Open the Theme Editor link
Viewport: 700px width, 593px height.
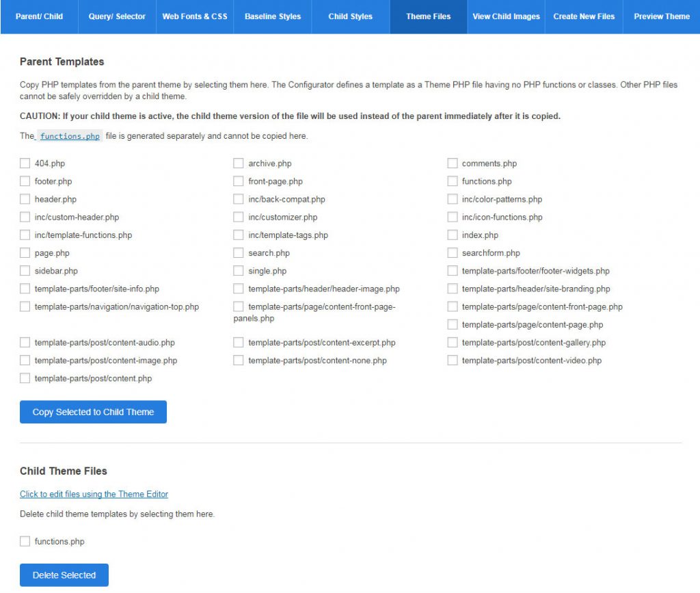pos(94,494)
